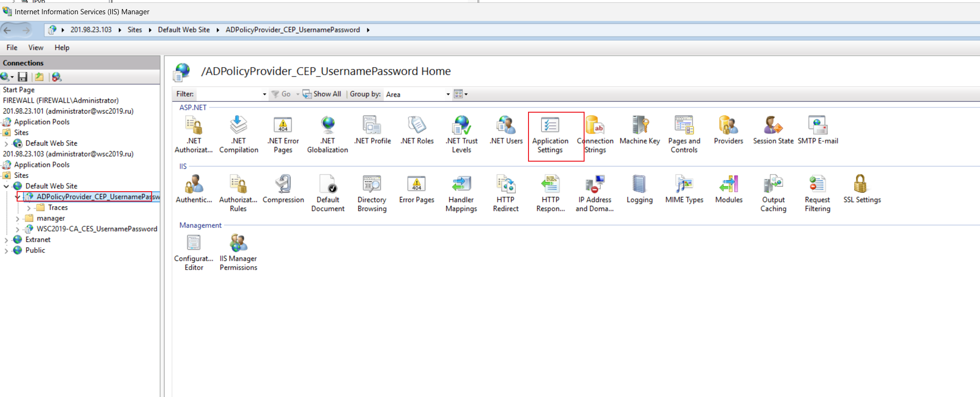The height and width of the screenshot is (397, 980).
Task: Open the Machine Key feature
Action: click(640, 131)
